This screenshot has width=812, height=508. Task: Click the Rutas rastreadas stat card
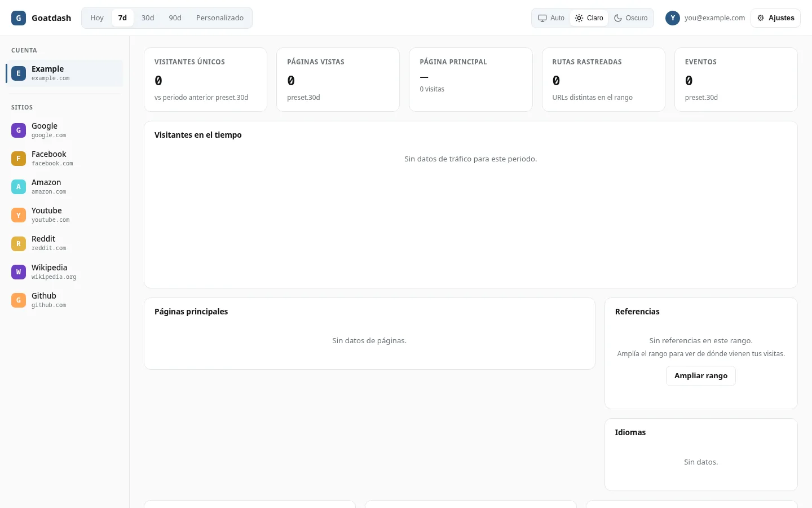pyautogui.click(x=603, y=80)
